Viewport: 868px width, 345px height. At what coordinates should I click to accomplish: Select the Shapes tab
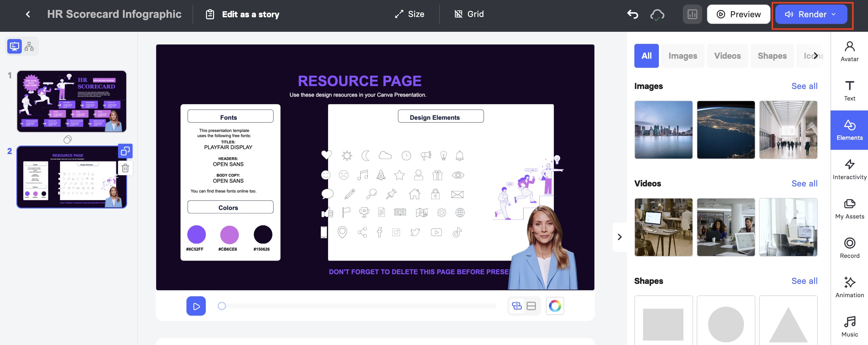(x=772, y=56)
